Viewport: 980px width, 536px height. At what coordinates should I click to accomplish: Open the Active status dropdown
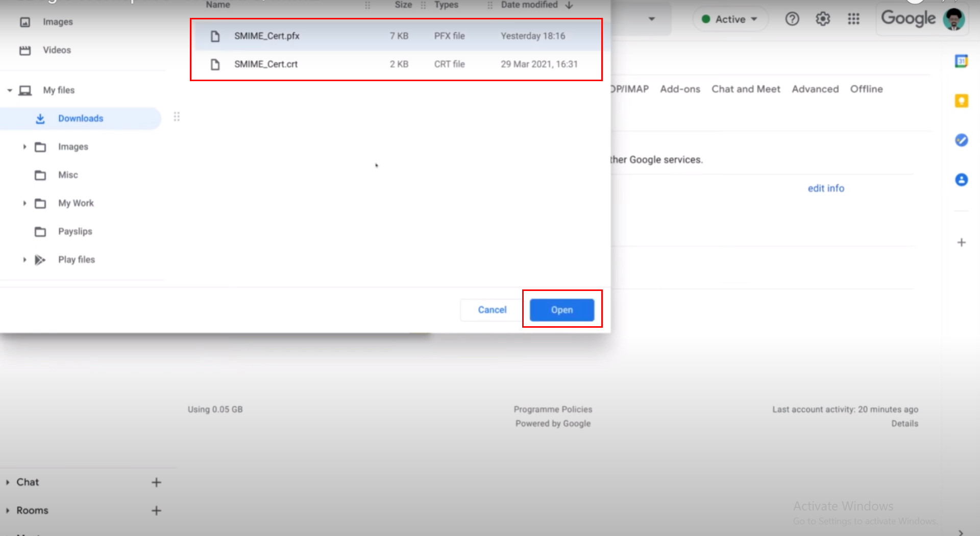pyautogui.click(x=730, y=19)
